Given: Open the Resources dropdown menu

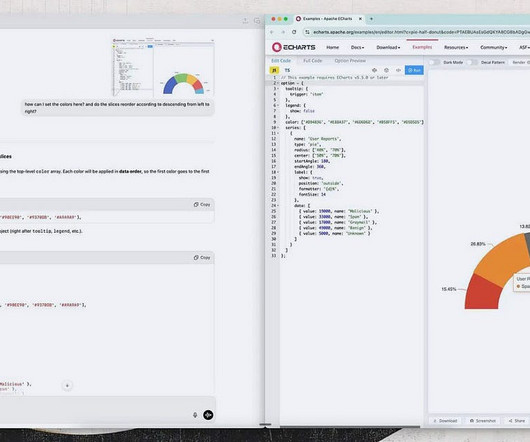Looking at the screenshot, I should click(456, 47).
